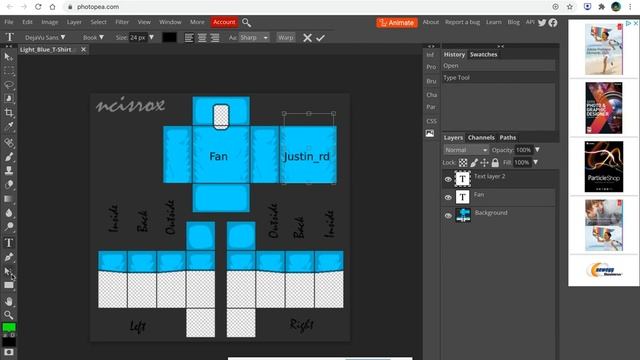This screenshot has height=360, width=640.
Task: Open the Learn link
Action: [493, 22]
